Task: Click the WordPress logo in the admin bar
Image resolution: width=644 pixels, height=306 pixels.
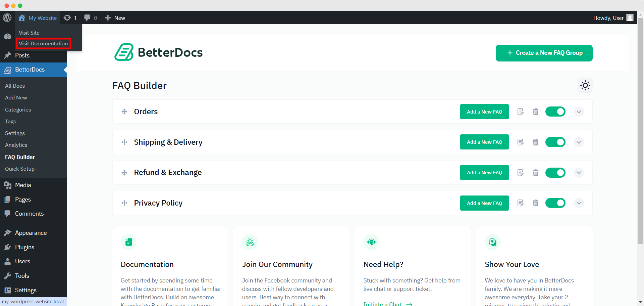Action: (7, 17)
